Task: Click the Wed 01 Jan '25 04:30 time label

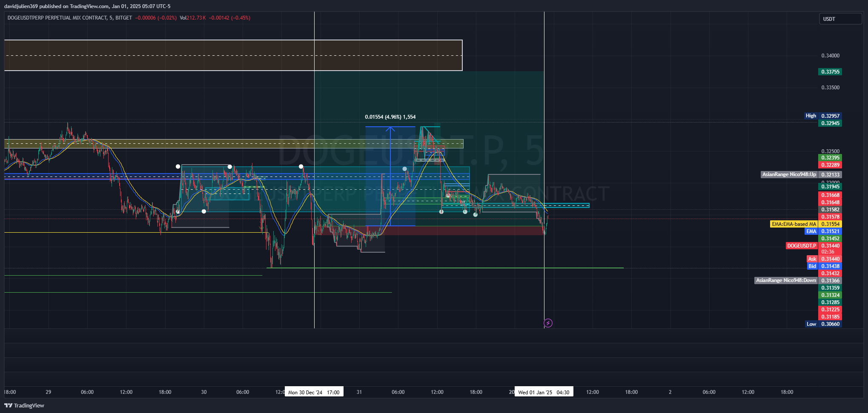Action: [544, 392]
